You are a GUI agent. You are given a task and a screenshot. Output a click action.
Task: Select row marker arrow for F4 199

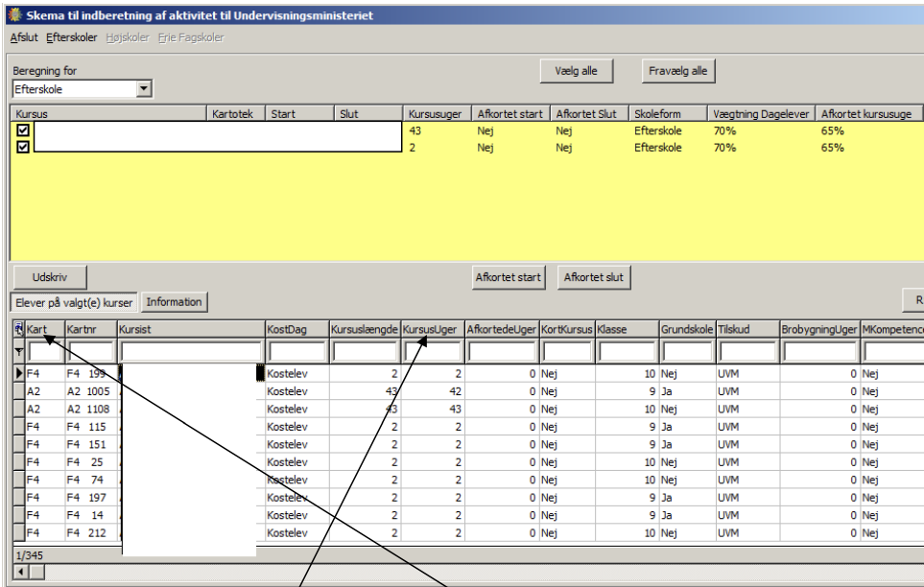coord(19,373)
